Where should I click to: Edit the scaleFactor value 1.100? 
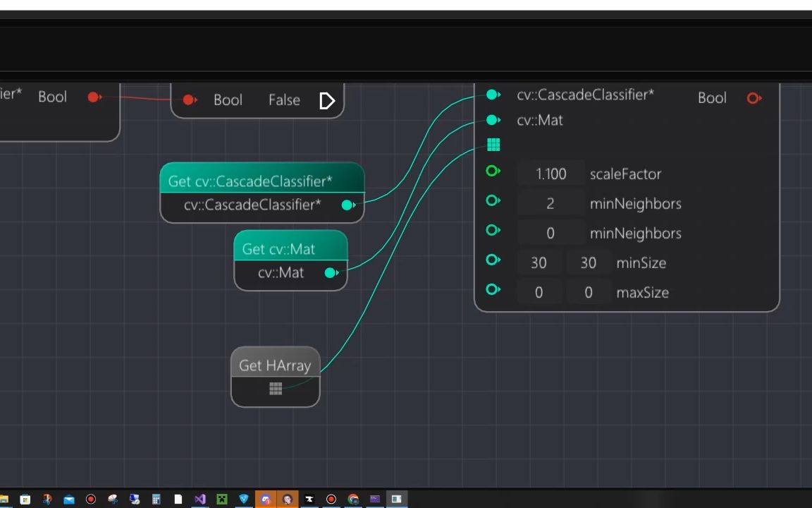[x=551, y=174]
